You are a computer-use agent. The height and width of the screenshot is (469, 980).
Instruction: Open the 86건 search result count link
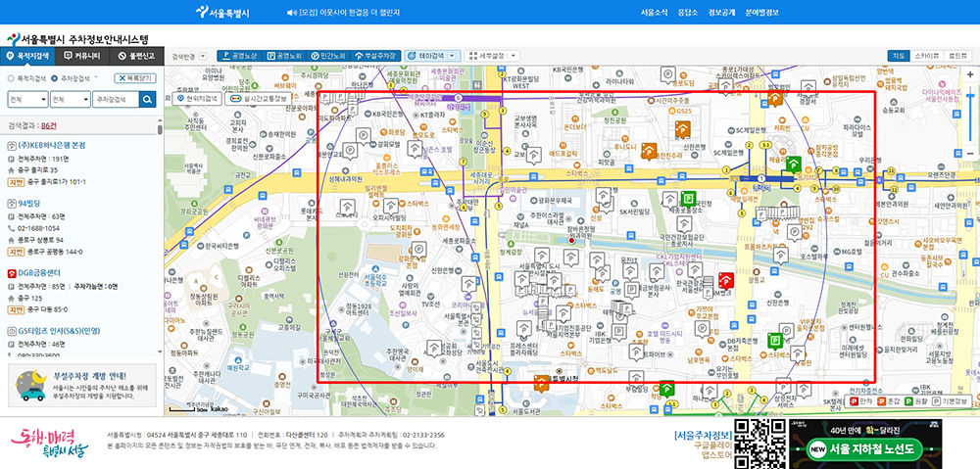tap(49, 125)
